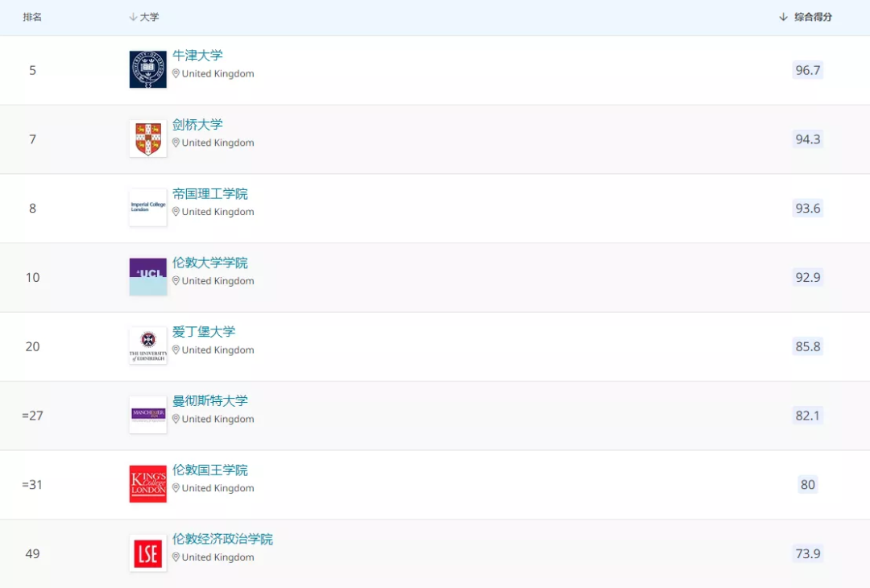Click location pin under 剑桥大学
Image resolution: width=870 pixels, height=588 pixels.
(x=176, y=143)
